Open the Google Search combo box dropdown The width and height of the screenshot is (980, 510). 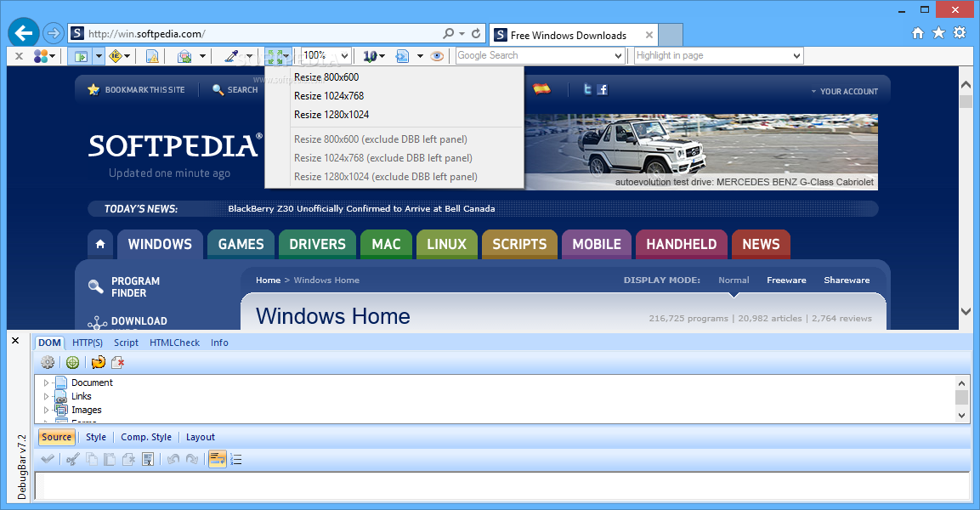coord(618,55)
